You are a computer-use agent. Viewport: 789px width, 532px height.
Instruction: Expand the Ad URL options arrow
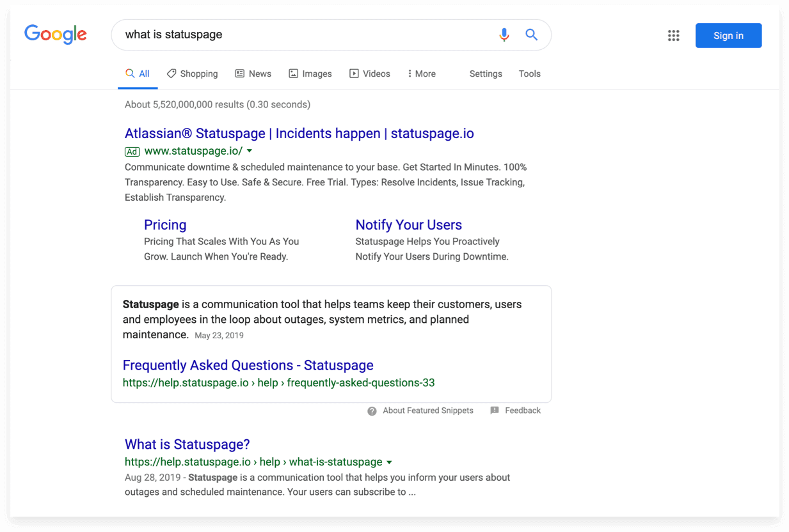[x=248, y=151]
